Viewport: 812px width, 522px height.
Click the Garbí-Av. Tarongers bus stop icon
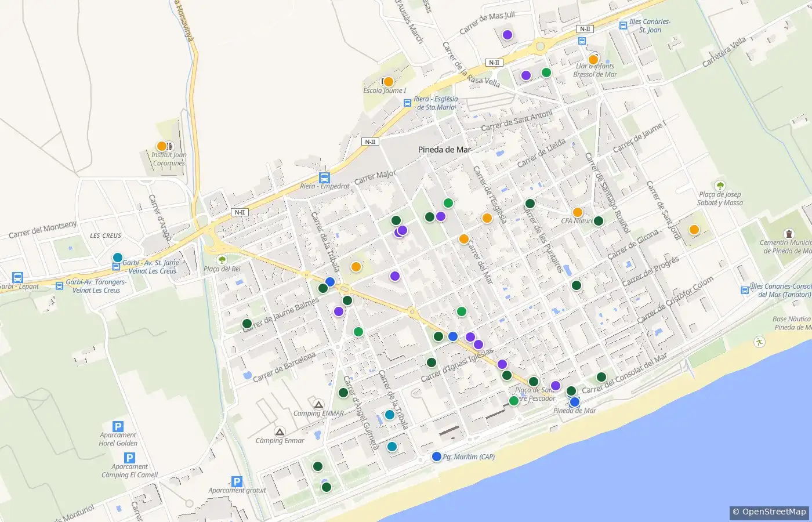tap(59, 286)
